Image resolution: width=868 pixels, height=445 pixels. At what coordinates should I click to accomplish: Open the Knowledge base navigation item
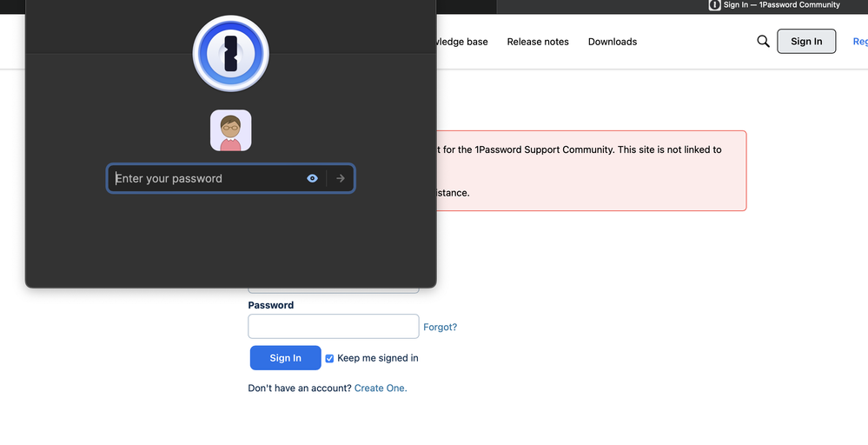[x=462, y=42]
